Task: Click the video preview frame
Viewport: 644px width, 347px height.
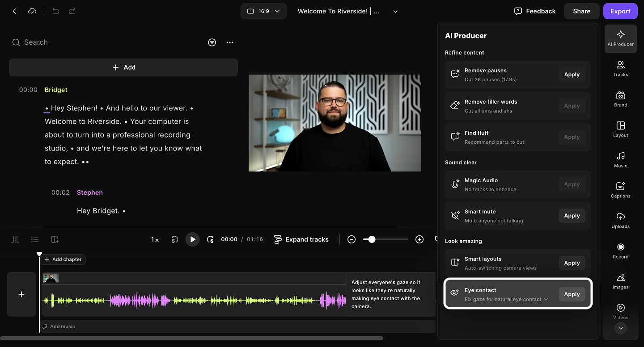Action: 335,123
